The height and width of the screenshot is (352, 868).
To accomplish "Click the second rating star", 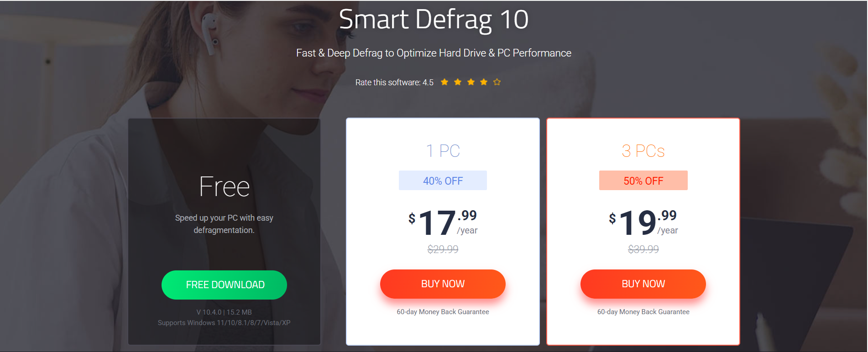I will pos(458,82).
